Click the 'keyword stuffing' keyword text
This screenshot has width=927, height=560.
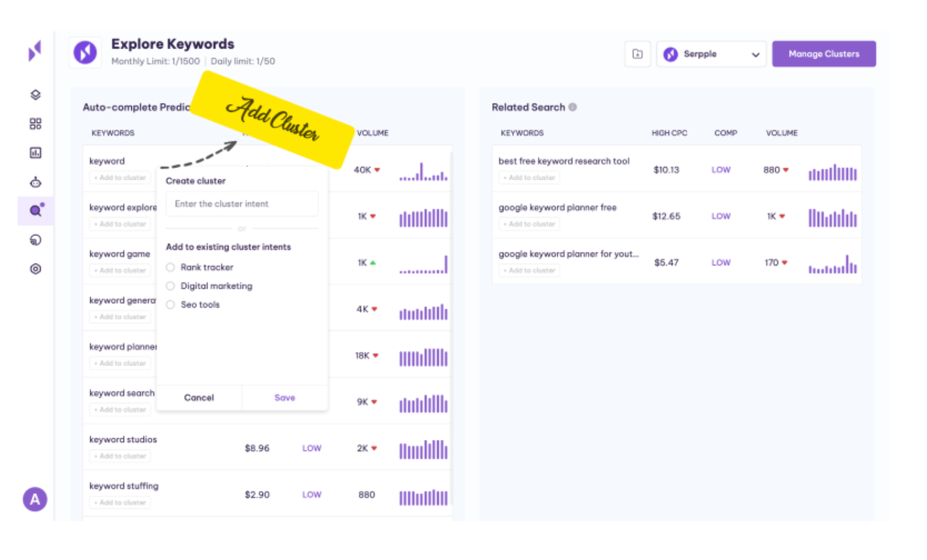click(124, 486)
